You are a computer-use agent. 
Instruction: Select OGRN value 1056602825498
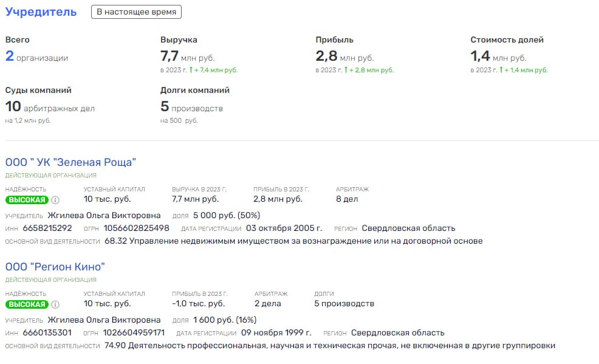pos(136,228)
